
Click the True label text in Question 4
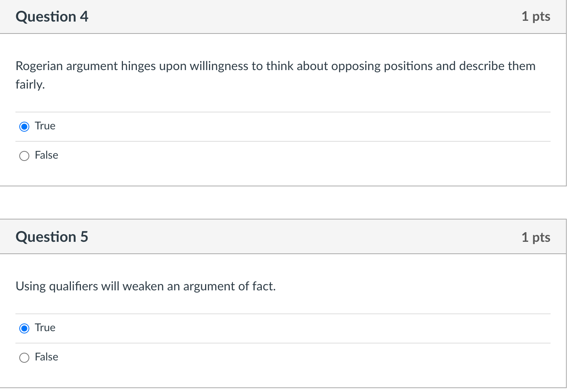(x=45, y=126)
